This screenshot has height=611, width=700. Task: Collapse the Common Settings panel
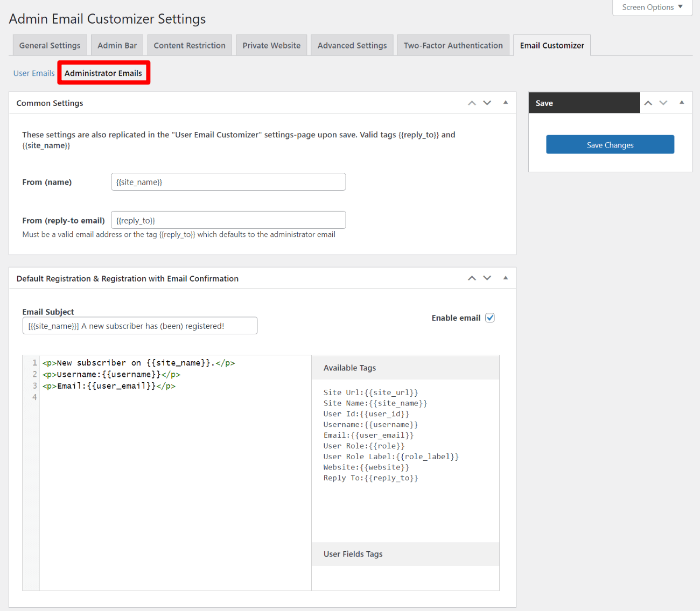point(505,102)
